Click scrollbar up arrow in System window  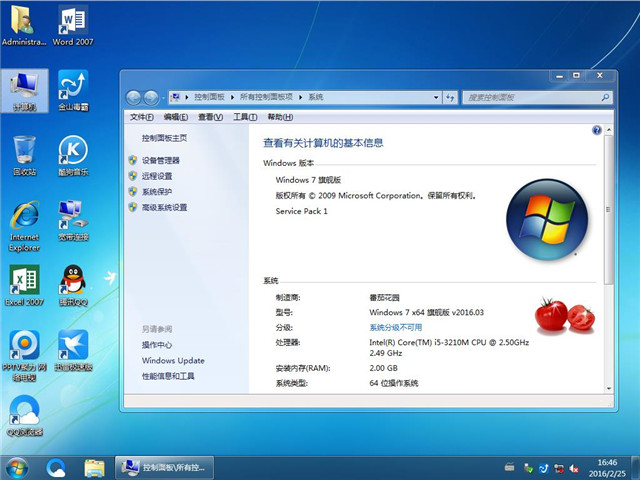[609, 130]
